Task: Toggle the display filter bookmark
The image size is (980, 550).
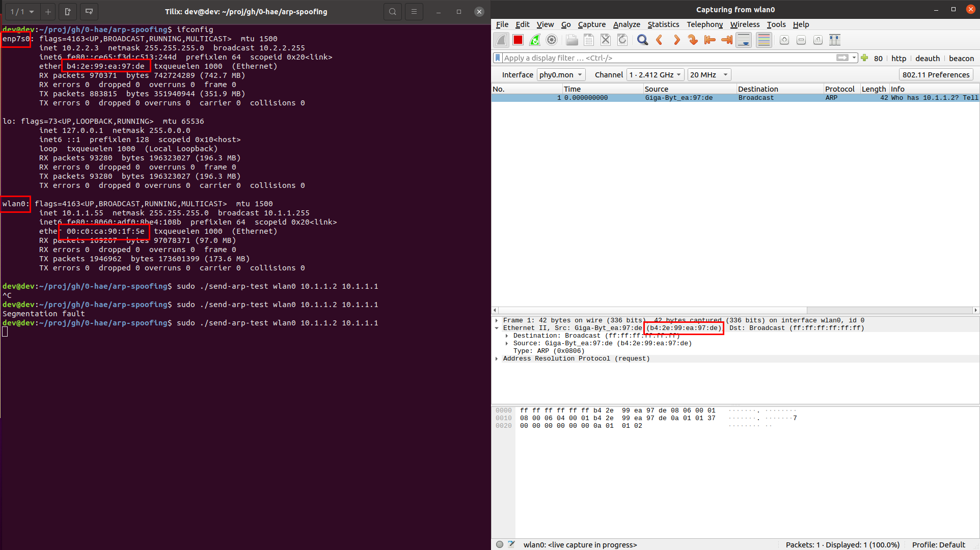Action: coord(497,58)
